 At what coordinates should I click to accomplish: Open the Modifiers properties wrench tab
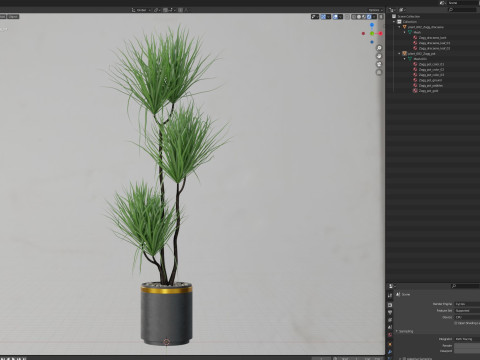pos(390,352)
